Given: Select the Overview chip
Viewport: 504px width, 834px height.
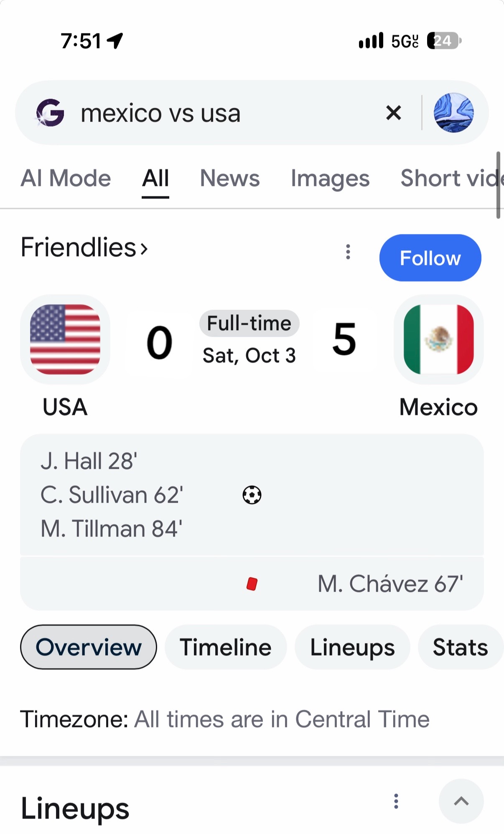Looking at the screenshot, I should [x=89, y=647].
